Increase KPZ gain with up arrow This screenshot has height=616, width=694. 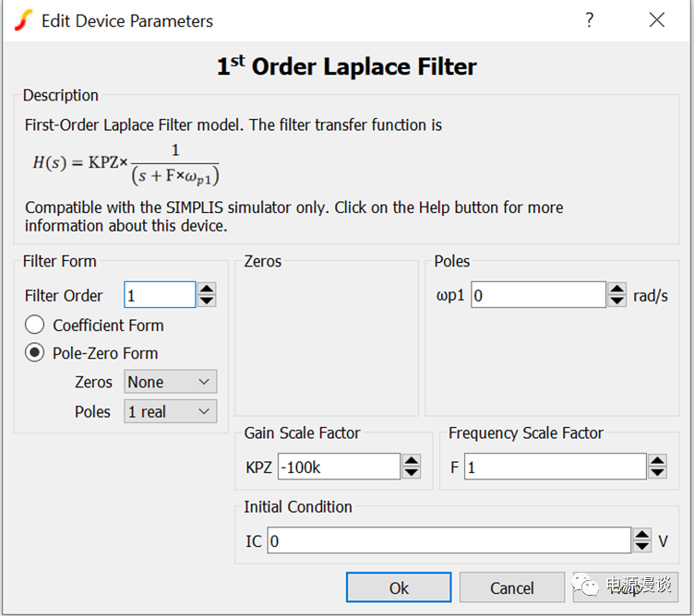412,461
